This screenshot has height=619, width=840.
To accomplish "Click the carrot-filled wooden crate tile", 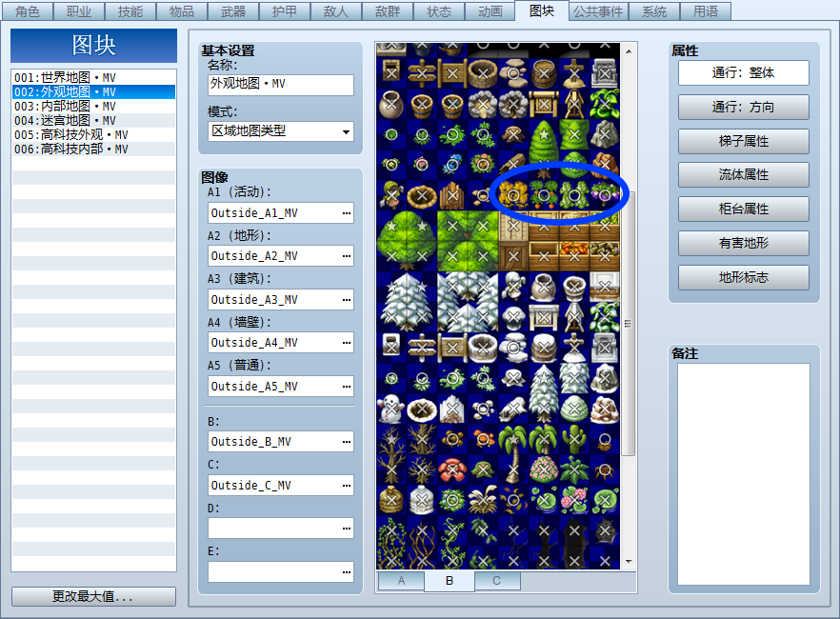I will pos(574,256).
